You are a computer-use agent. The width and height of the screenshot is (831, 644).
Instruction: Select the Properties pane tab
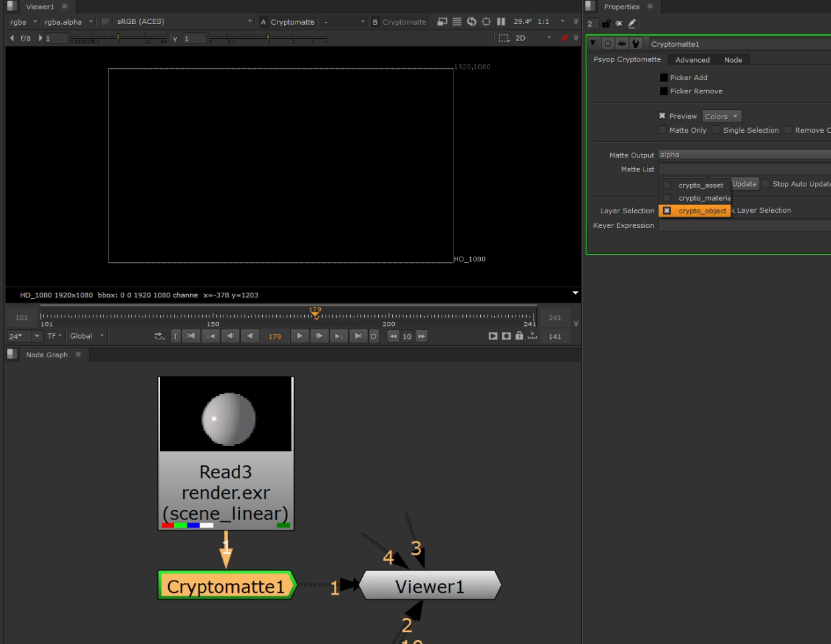coord(622,7)
